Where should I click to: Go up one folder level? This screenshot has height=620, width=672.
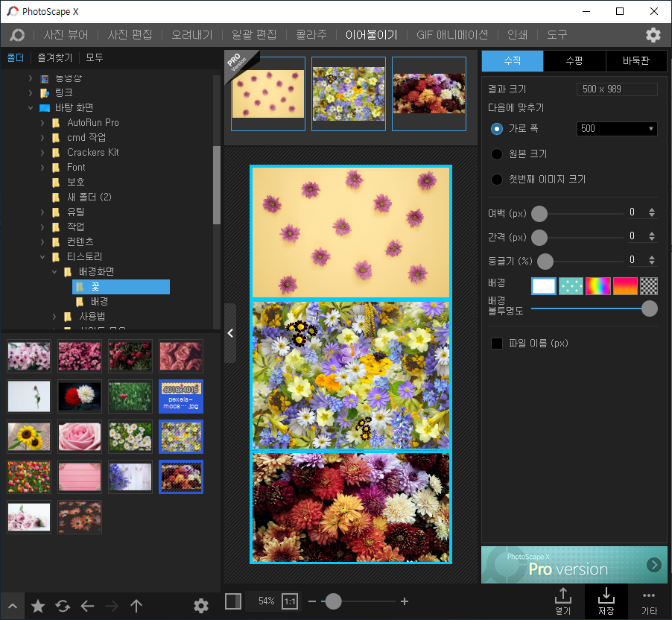pyautogui.click(x=136, y=606)
